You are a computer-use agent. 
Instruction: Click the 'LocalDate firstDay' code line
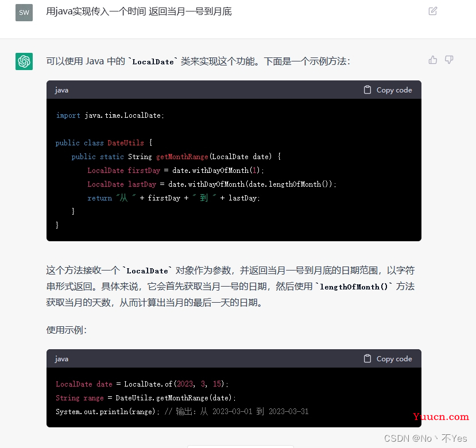tap(176, 171)
